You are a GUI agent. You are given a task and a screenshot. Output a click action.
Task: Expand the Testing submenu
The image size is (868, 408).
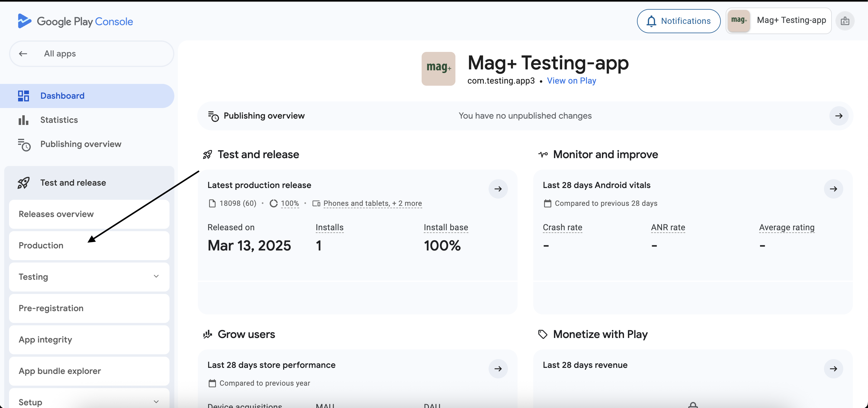click(89, 277)
